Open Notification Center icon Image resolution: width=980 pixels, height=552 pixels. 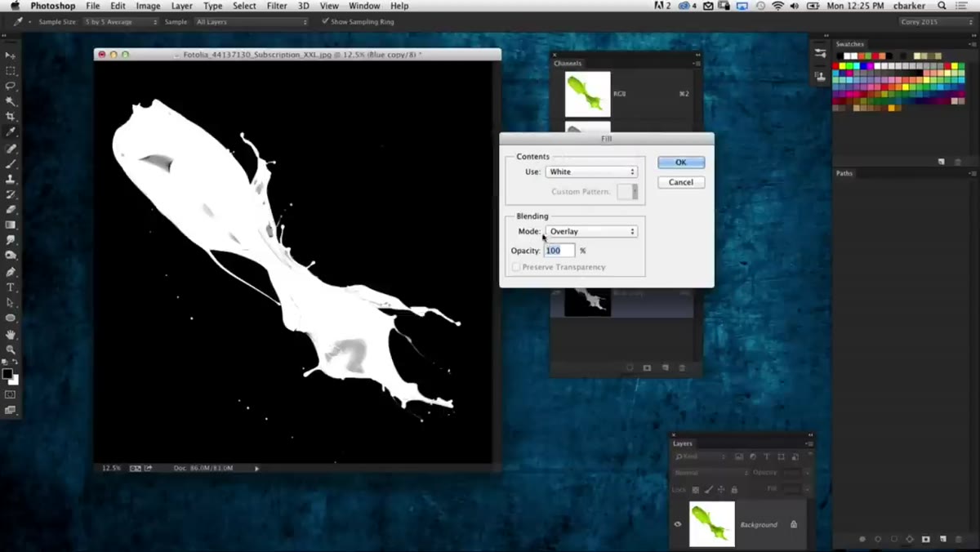tap(962, 6)
